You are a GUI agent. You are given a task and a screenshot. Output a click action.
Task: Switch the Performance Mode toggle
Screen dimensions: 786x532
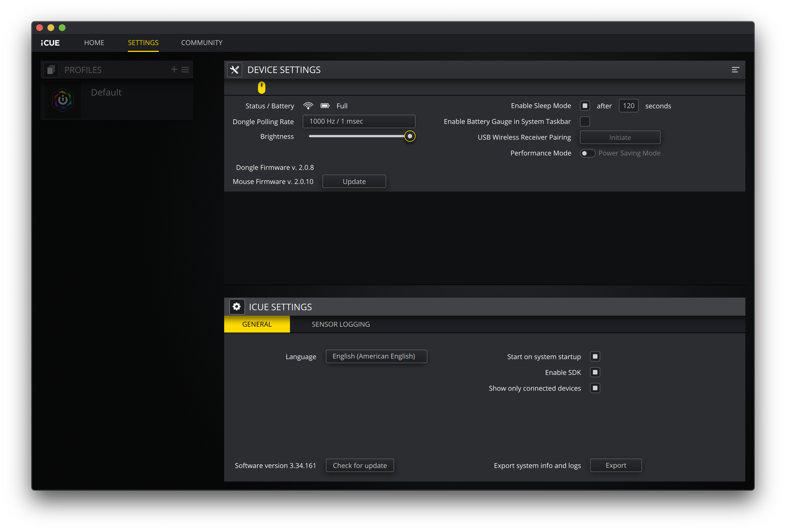(x=587, y=153)
